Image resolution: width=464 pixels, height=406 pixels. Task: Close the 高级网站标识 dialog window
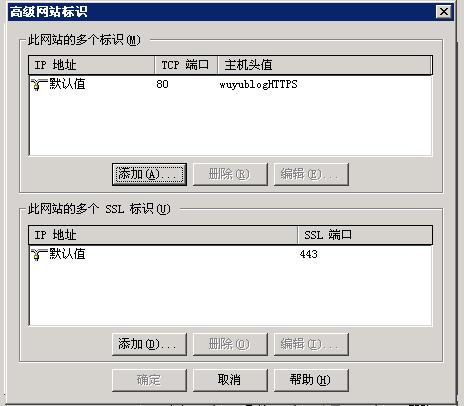coord(444,12)
